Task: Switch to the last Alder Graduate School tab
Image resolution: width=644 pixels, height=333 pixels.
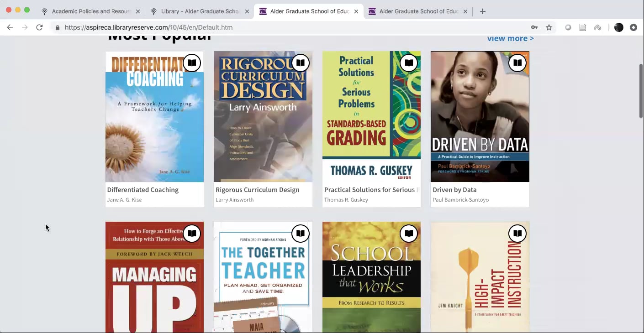Action: (x=418, y=11)
